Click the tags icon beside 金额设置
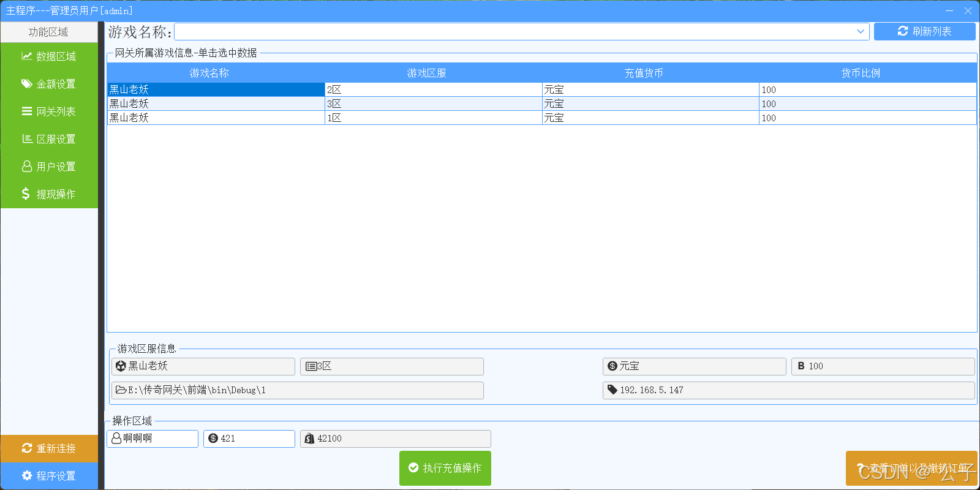Image resolution: width=980 pixels, height=490 pixels. [26, 84]
